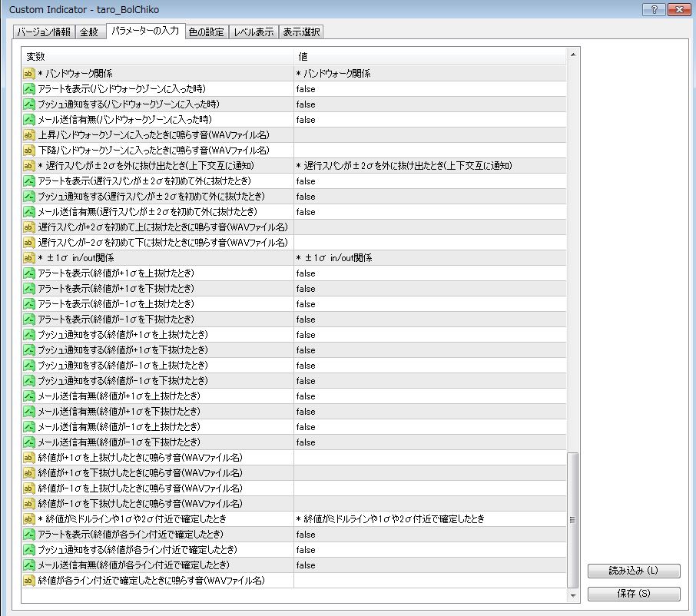696x616 pixels.
Task: Click ab icon for 遅行スパンが-2σを初めて下に抜けた sound row
Action: 29,242
